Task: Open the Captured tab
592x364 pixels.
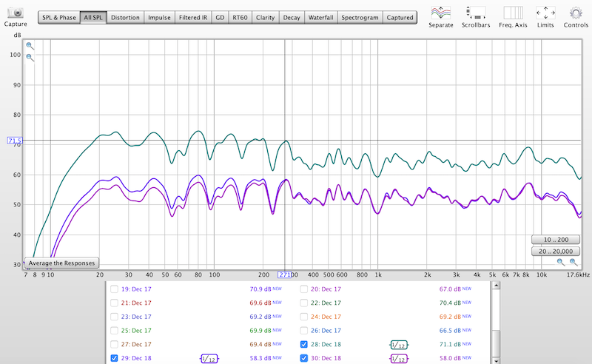Action: point(400,17)
